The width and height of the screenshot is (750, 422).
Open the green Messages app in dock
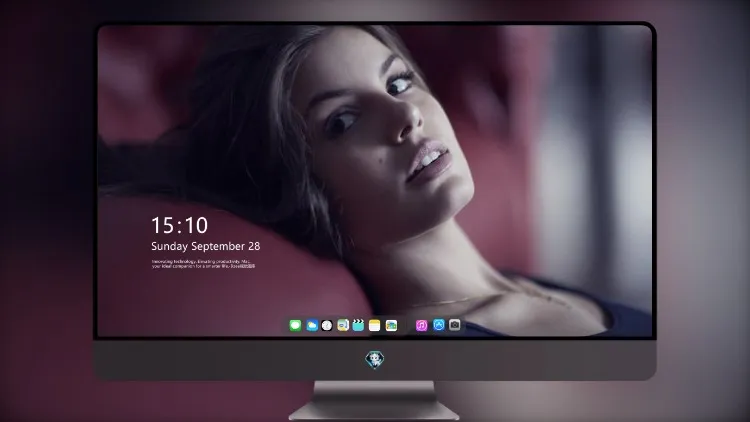(295, 326)
